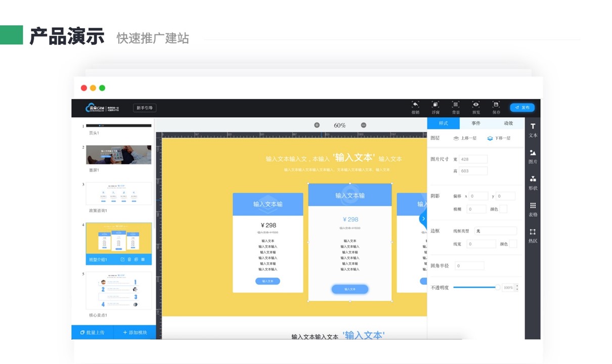Click the shadow offset x field
The image size is (612, 364).
478,196
